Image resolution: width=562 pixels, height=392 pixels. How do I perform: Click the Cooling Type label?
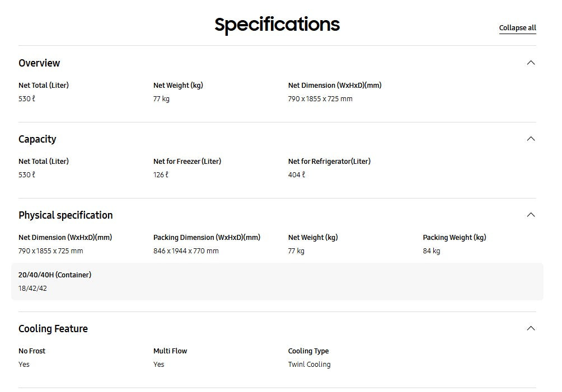(x=308, y=351)
